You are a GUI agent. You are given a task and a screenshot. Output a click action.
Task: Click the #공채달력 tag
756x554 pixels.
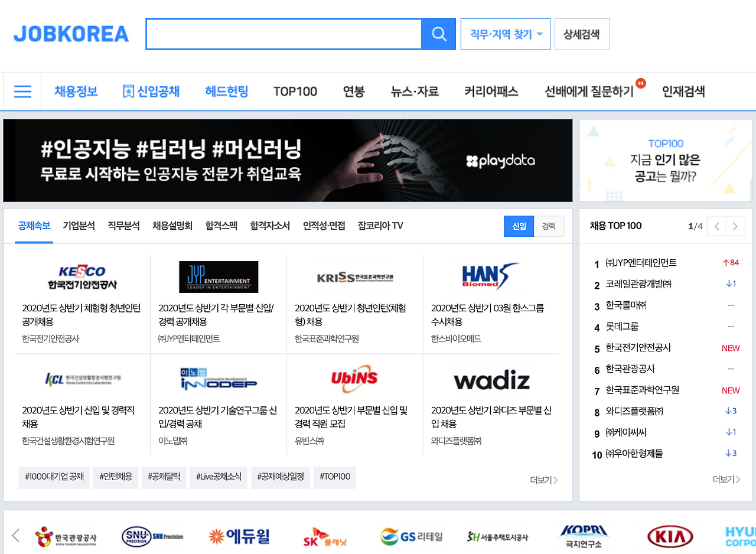tap(164, 477)
